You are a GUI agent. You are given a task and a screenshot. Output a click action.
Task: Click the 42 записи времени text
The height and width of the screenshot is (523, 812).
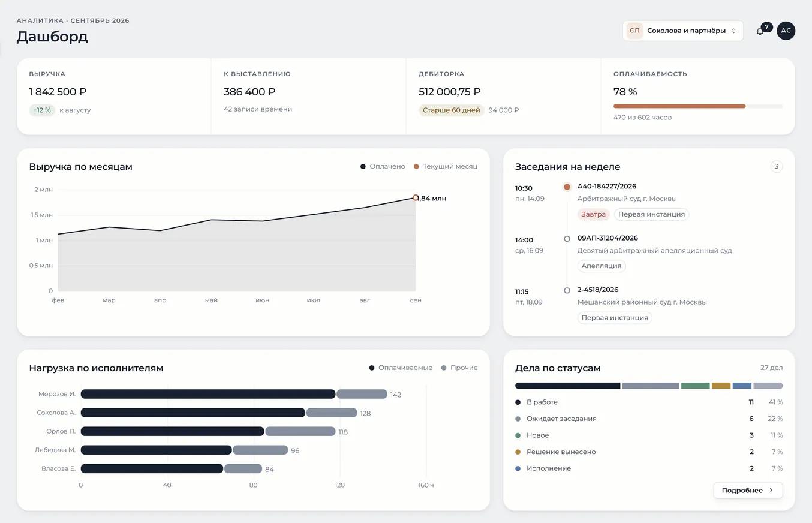pyautogui.click(x=258, y=109)
